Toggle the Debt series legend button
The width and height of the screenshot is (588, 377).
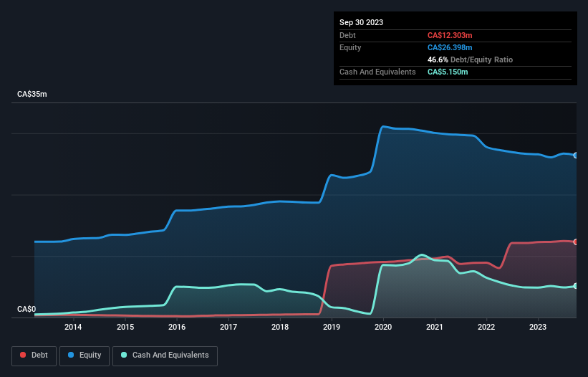click(34, 355)
